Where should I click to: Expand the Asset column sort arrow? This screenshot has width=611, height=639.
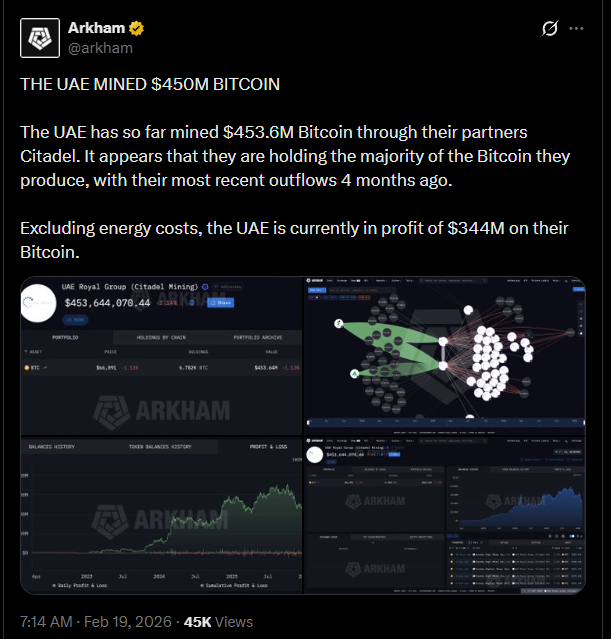coord(27,353)
